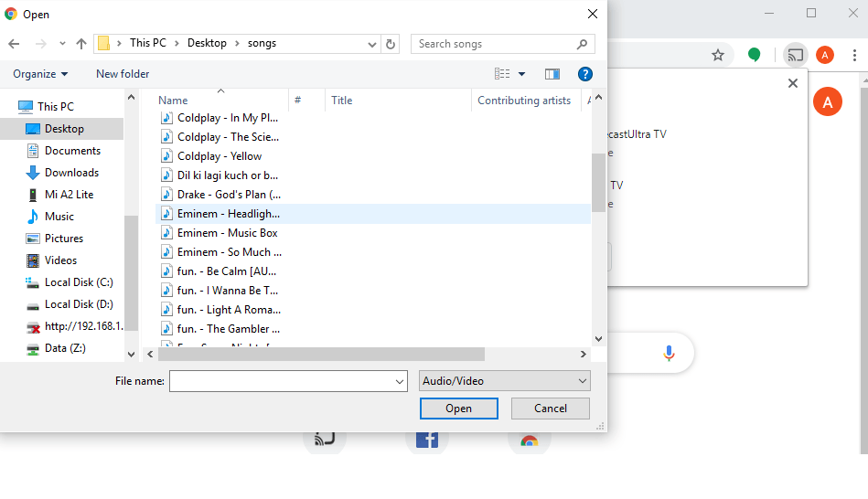Show the preview pane
Image resolution: width=868 pixels, height=499 pixels.
(x=552, y=74)
